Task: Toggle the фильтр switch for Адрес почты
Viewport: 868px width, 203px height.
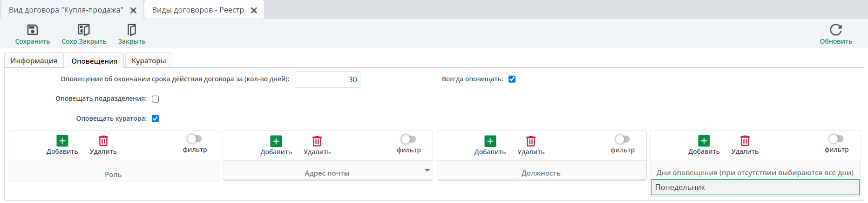Action: [x=408, y=139]
